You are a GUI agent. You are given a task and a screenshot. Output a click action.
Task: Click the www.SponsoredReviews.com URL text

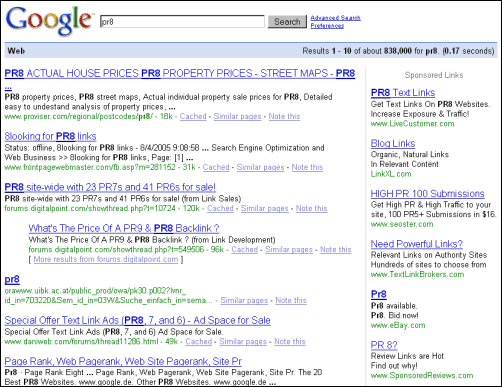[x=422, y=376]
